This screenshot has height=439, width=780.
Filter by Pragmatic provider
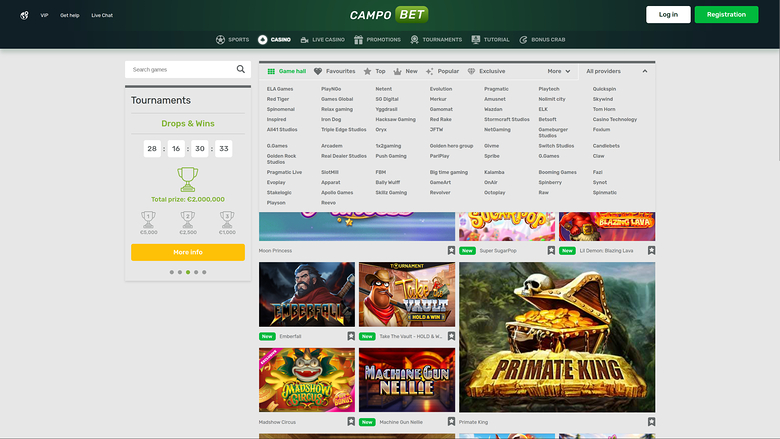point(496,89)
